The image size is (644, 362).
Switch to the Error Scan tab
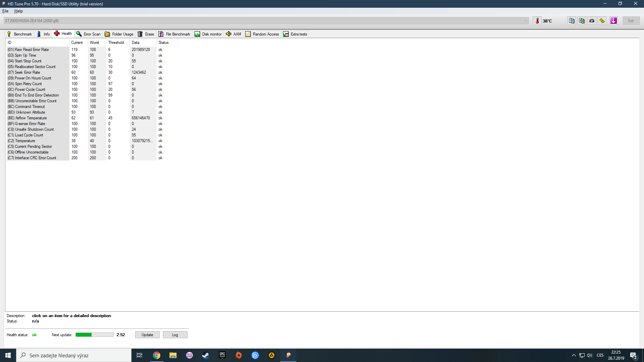click(x=89, y=34)
